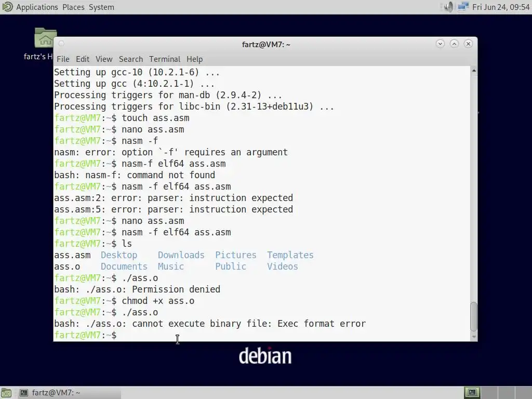Click the volume speaker icon in system tray
The height and width of the screenshot is (399, 532).
[448, 7]
